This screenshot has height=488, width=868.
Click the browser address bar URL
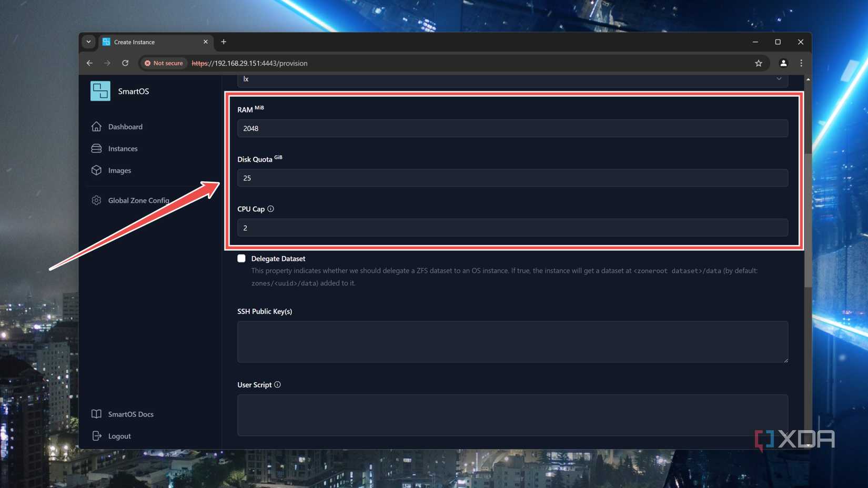point(250,63)
